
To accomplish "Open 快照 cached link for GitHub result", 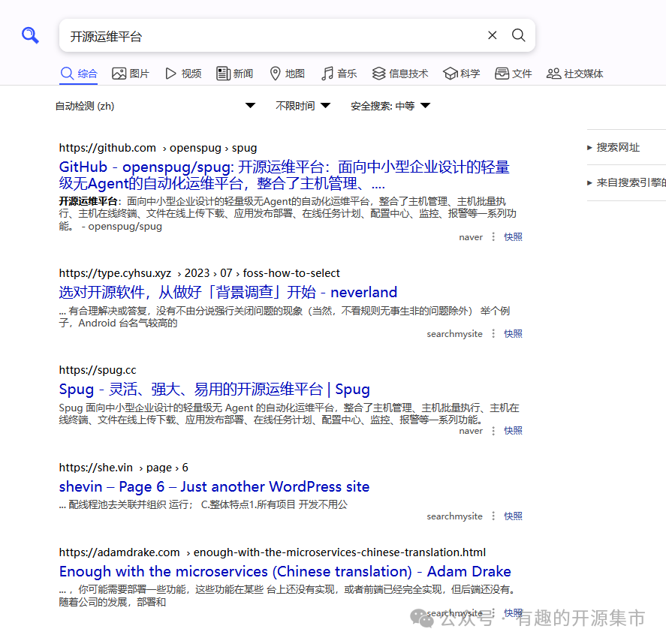I will point(513,237).
